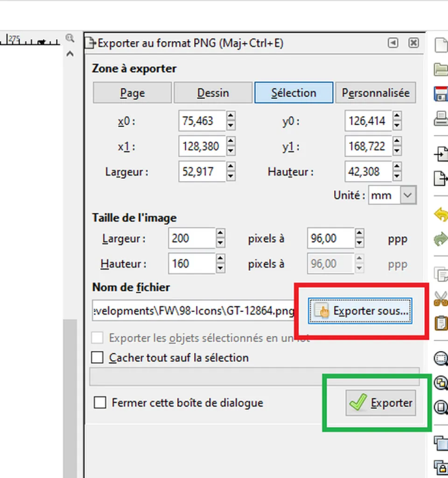Image resolution: width=448 pixels, height=478 pixels.
Task: Click the x1 field showing 128,380
Action: click(x=202, y=146)
